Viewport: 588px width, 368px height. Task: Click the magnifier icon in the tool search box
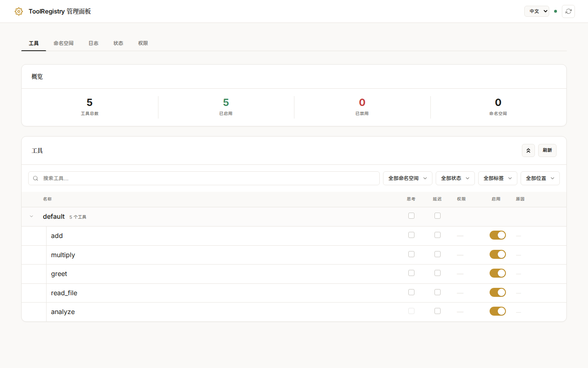point(36,178)
